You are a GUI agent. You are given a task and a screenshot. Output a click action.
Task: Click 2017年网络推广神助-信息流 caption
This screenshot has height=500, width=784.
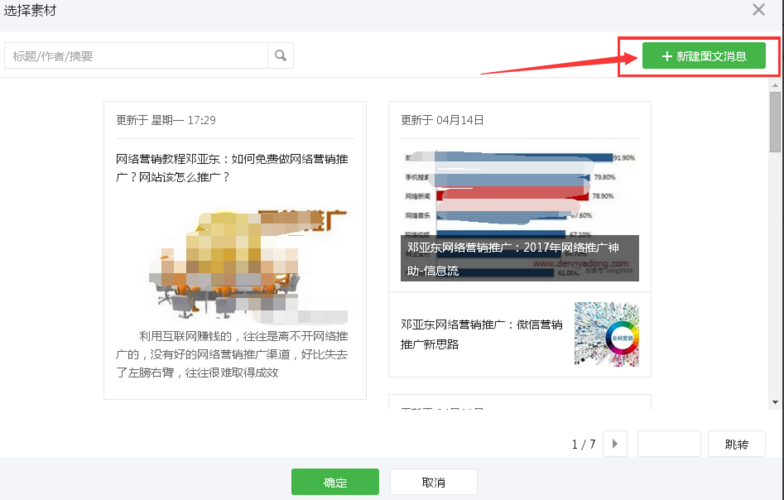[520, 258]
